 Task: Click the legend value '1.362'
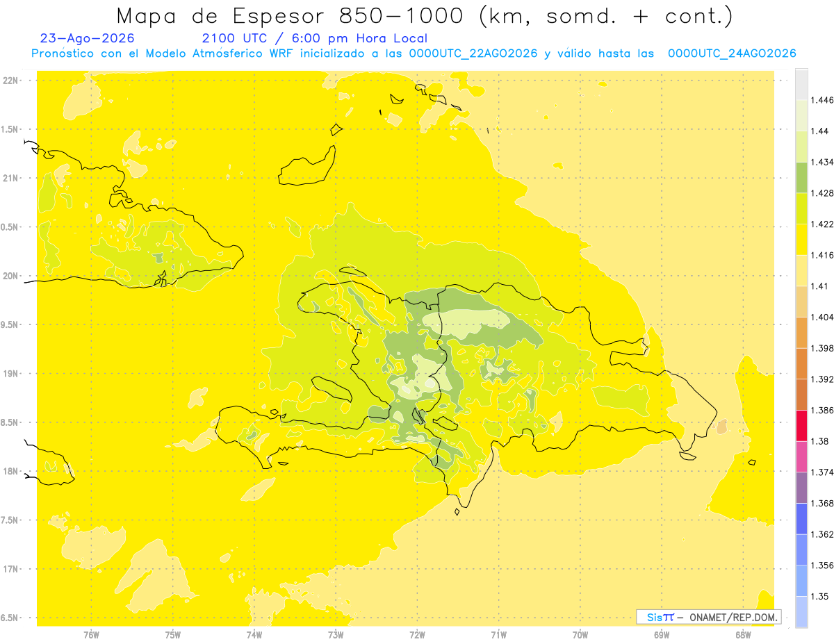coord(824,534)
